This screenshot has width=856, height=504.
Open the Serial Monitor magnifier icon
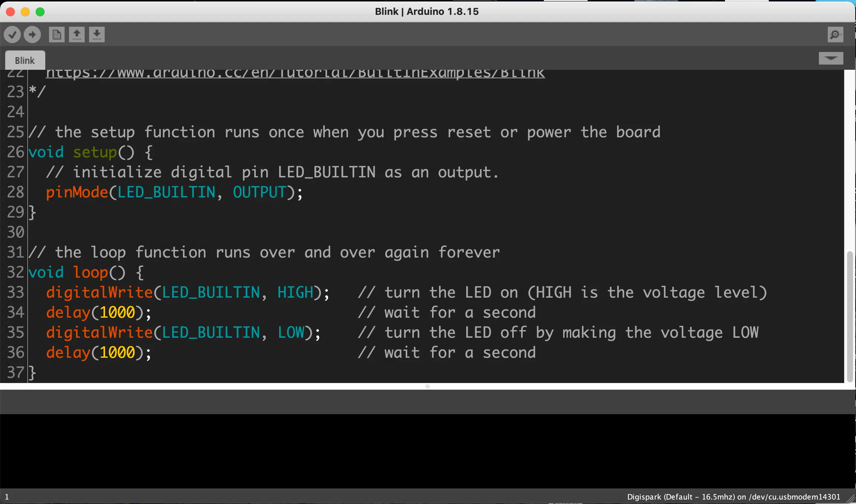pyautogui.click(x=835, y=35)
